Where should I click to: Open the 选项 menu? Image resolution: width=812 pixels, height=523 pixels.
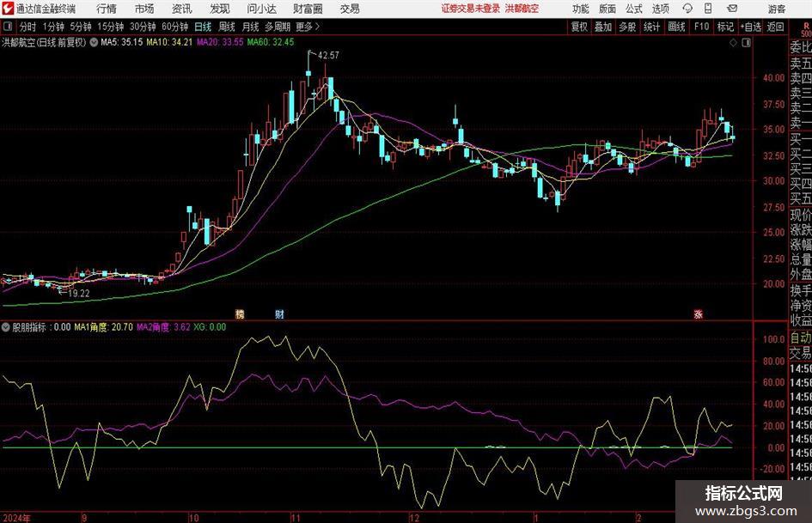pyautogui.click(x=660, y=9)
